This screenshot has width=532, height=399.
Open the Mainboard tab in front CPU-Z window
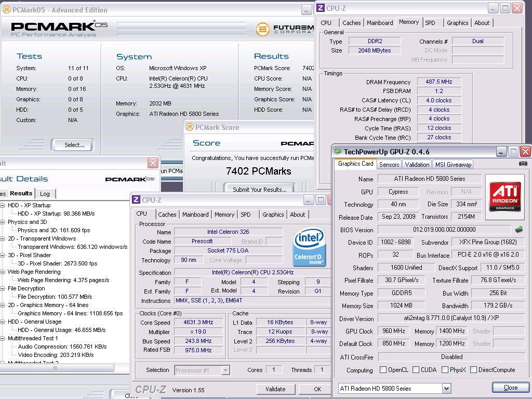tap(195, 215)
